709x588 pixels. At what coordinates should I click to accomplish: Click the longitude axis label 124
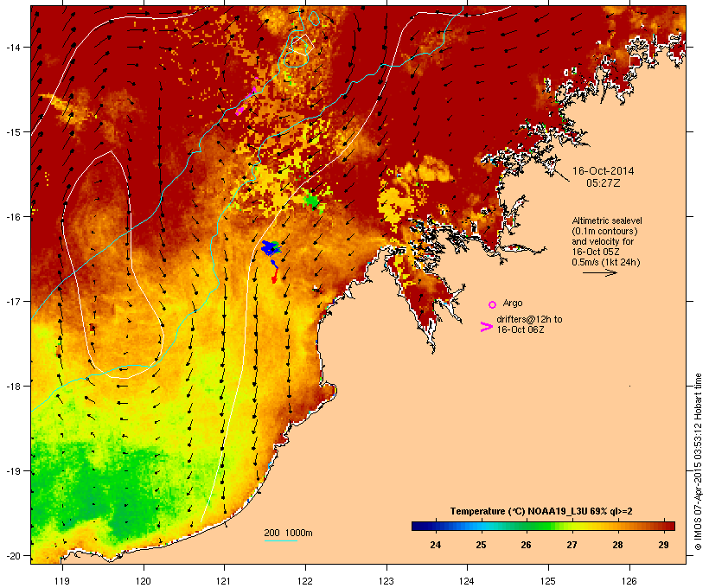tap(467, 581)
